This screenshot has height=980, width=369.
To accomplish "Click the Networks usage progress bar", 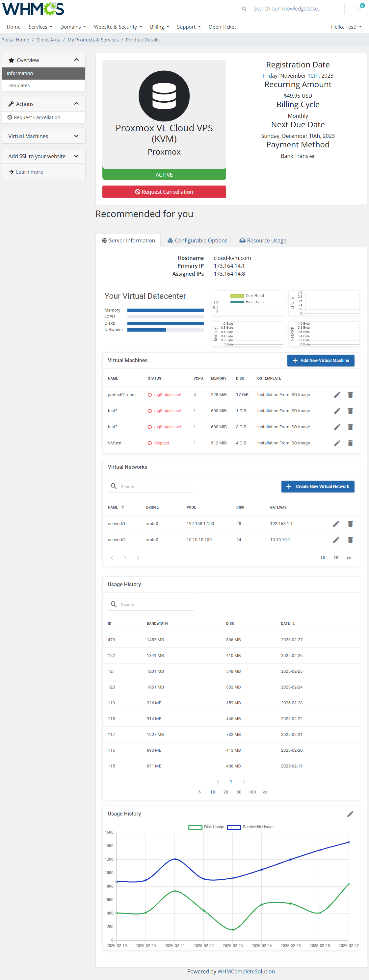I will [x=166, y=330].
